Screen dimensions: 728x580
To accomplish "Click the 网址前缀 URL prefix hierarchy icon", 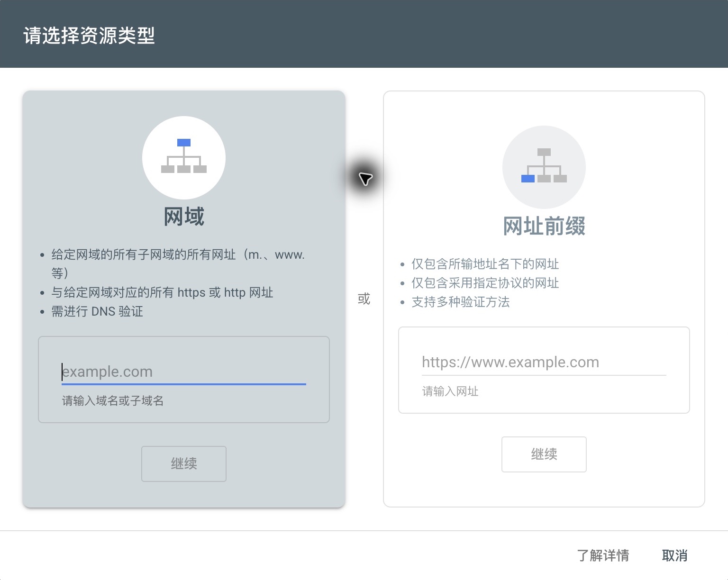I will (x=544, y=167).
